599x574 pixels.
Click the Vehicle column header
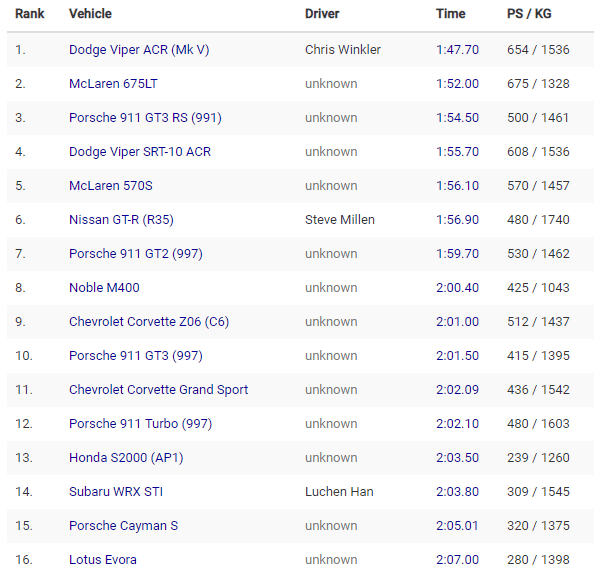tap(91, 14)
